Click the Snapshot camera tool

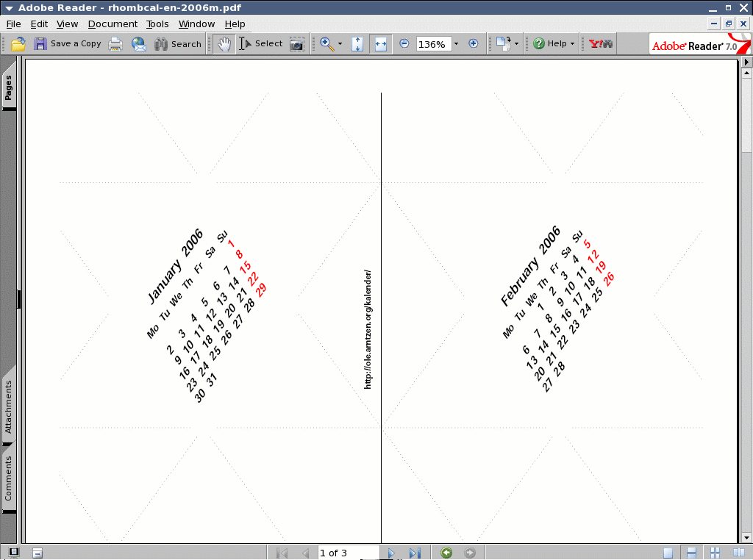[296, 44]
